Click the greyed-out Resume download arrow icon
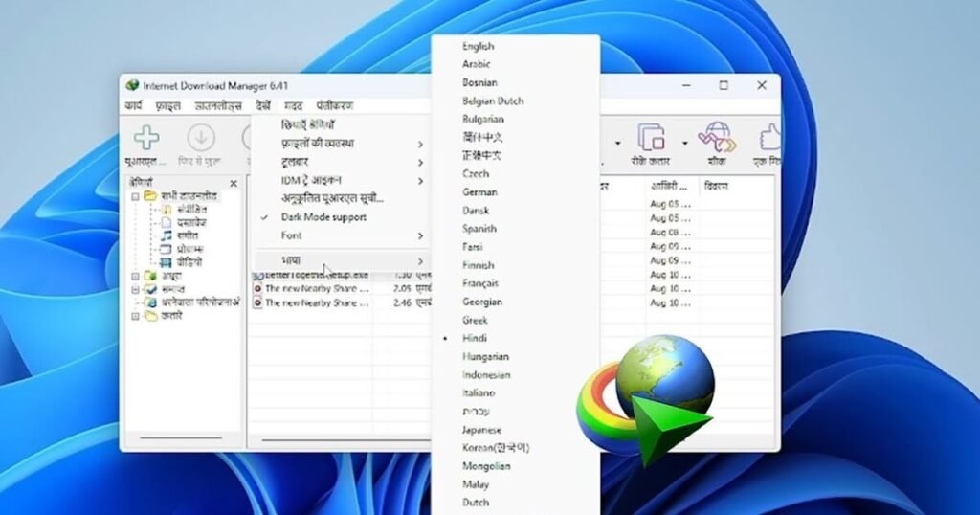Screen dimensions: 980x515 tap(201, 138)
